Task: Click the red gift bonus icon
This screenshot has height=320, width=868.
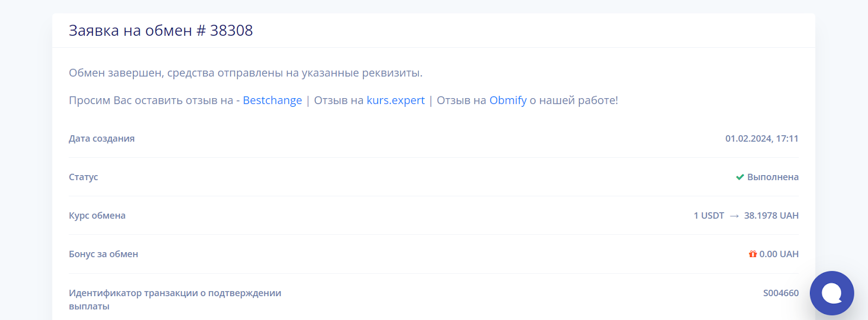Action: click(x=753, y=254)
